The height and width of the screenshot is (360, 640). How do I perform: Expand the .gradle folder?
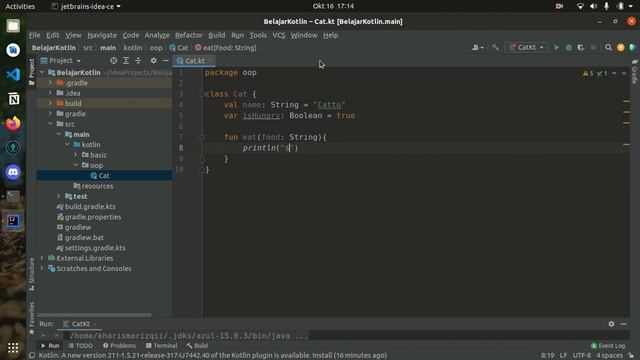[51, 82]
